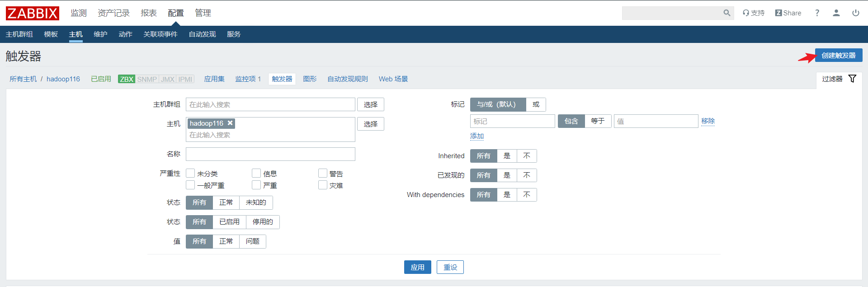Go to 维护 submenu
The width and height of the screenshot is (868, 287).
pyautogui.click(x=101, y=34)
